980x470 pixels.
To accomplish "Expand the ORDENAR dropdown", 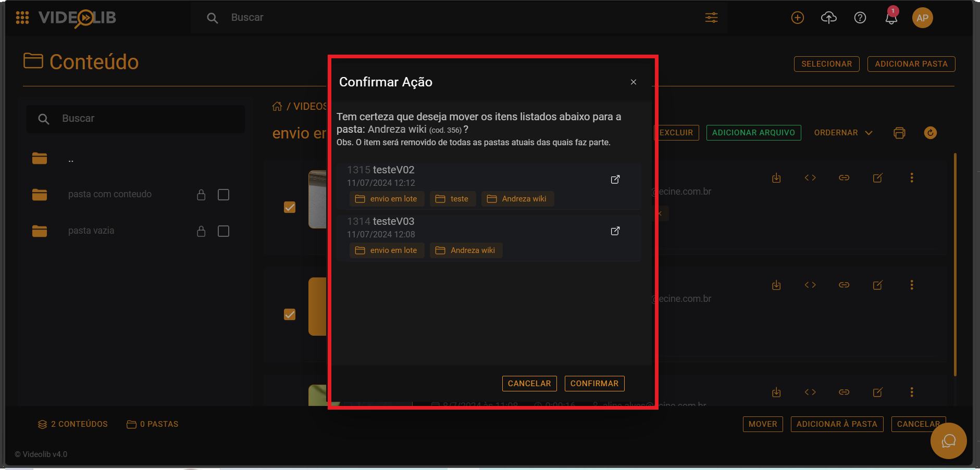I will pyautogui.click(x=843, y=133).
